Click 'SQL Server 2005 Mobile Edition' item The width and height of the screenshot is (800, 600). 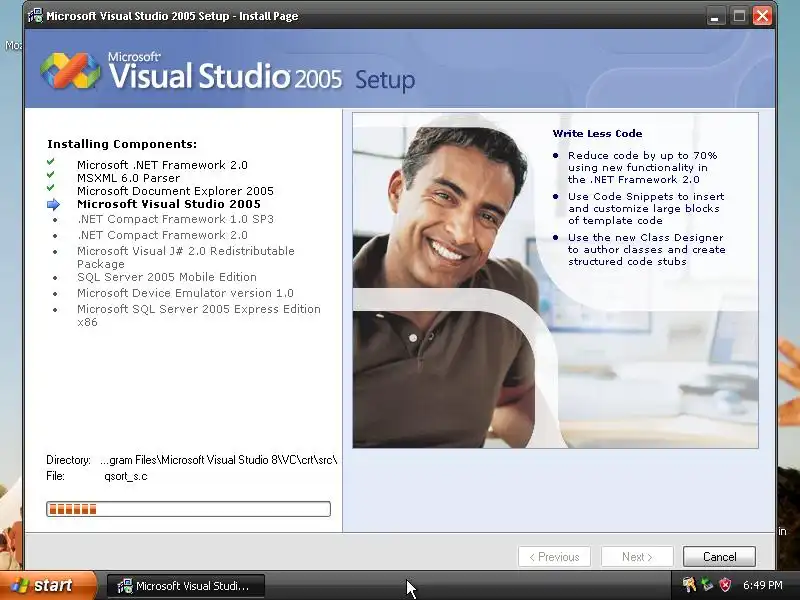(x=167, y=277)
